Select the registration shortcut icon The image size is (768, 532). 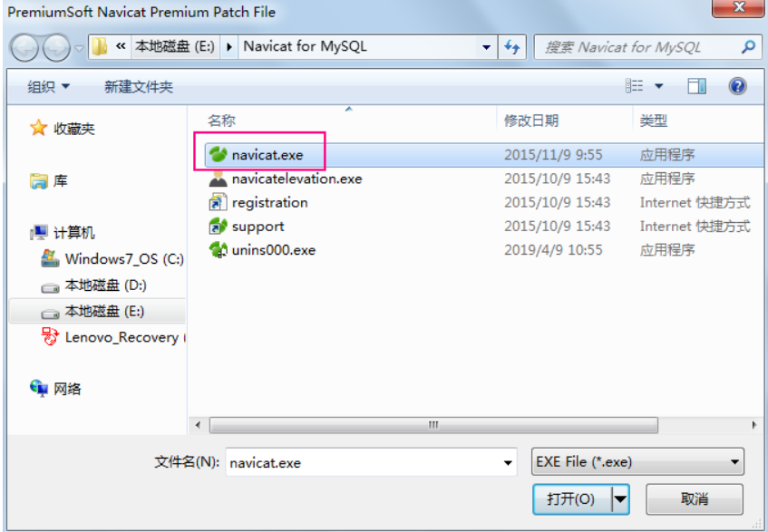(218, 202)
